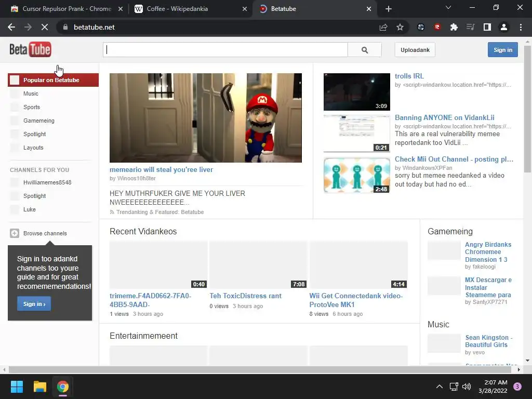
Task: Show hidden system tray icons
Action: [x=440, y=387]
